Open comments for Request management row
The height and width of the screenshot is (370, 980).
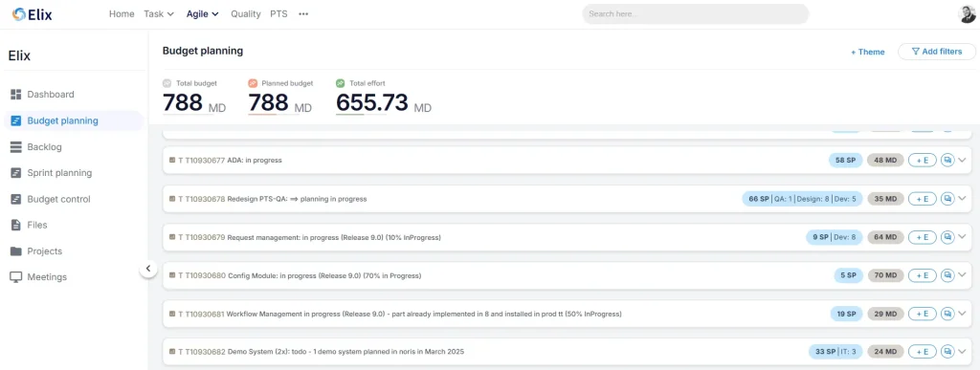tap(947, 237)
